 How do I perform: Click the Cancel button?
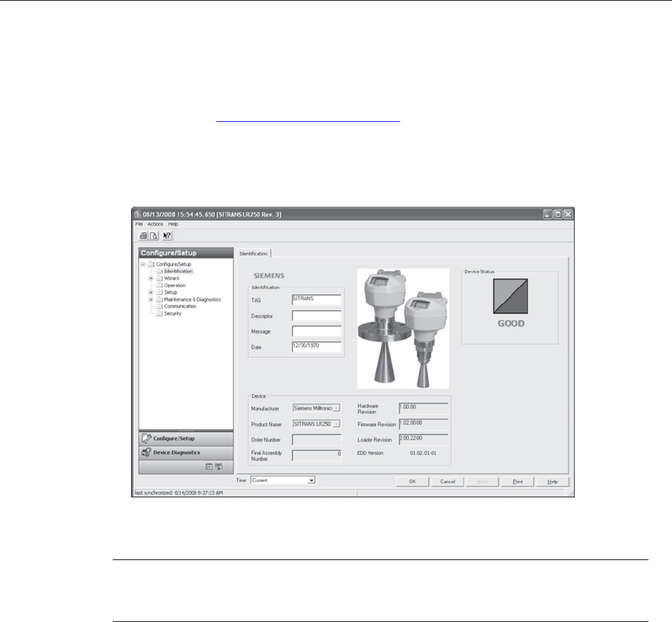point(447,482)
